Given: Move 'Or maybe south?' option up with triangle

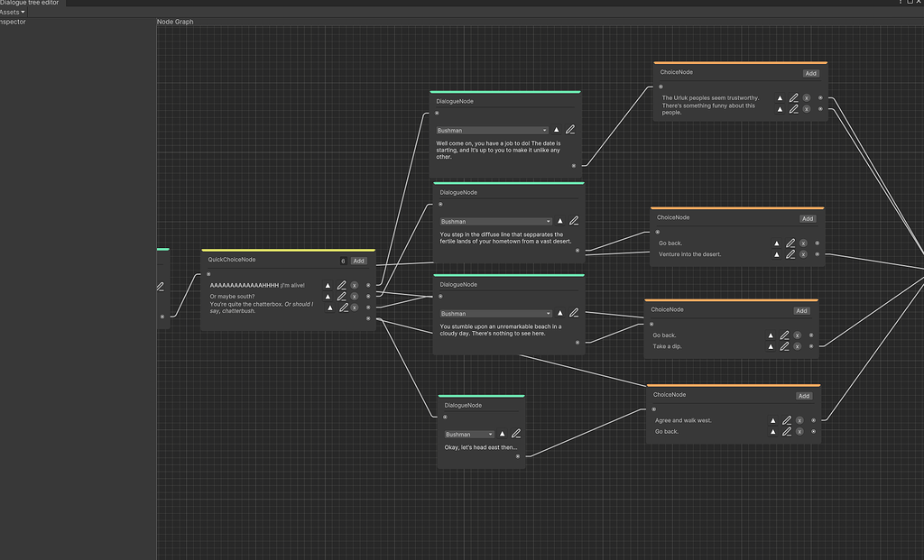Looking at the screenshot, I should [328, 296].
